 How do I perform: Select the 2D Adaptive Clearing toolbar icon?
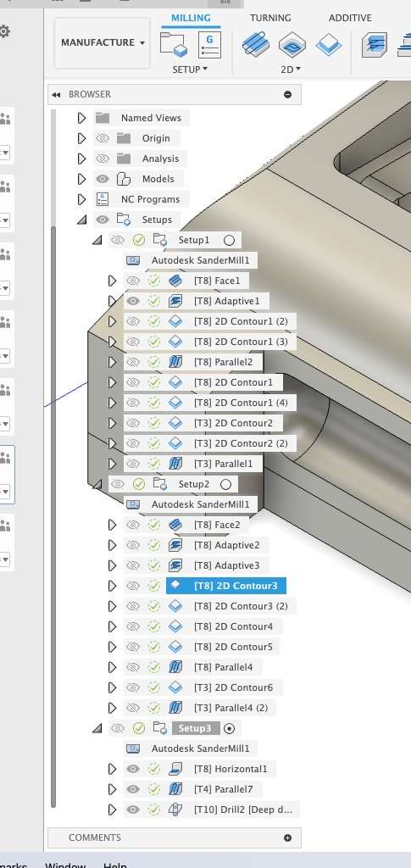256,45
